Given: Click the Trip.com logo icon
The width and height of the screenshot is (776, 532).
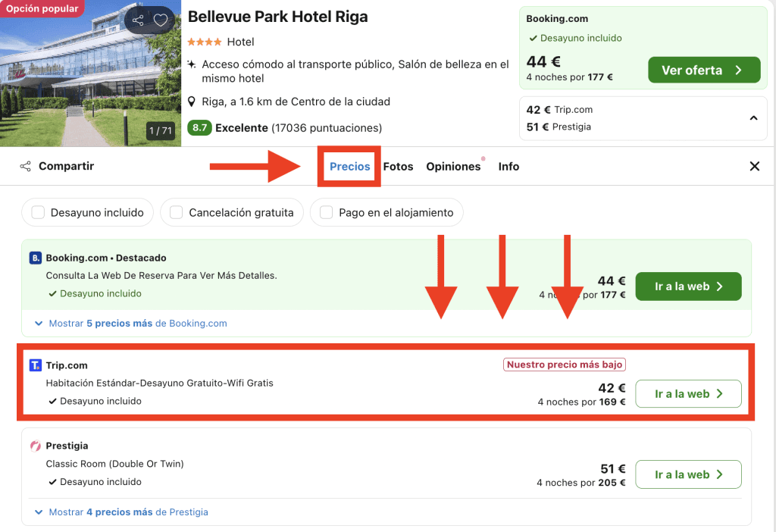Looking at the screenshot, I should click(x=35, y=365).
